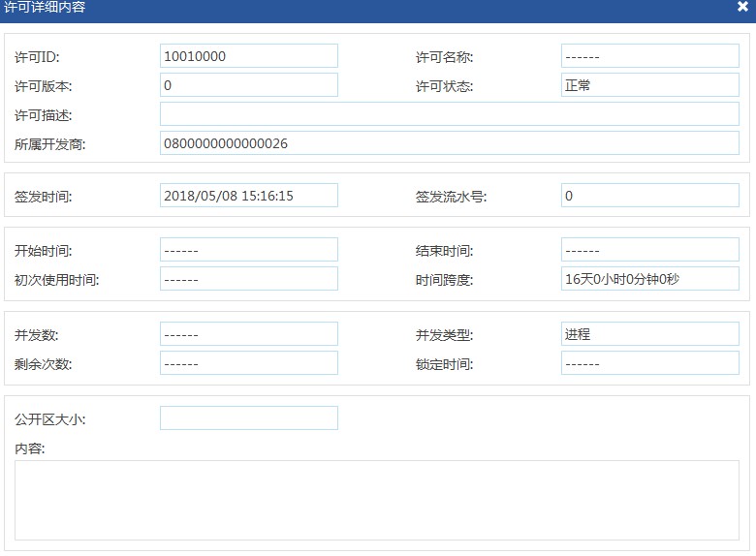This screenshot has width=756, height=556.
Task: Click the 许可名称 field
Action: [x=649, y=56]
